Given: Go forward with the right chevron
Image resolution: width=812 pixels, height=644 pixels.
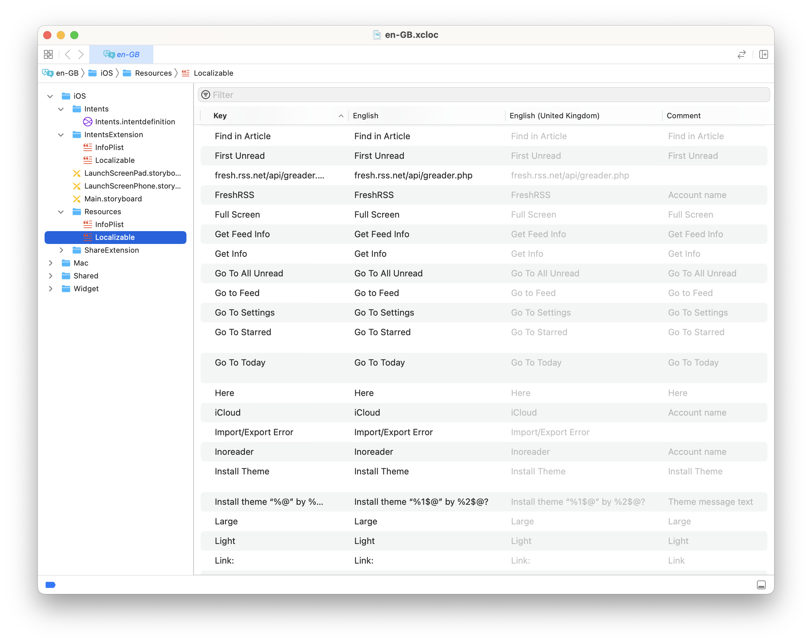Looking at the screenshot, I should (x=81, y=54).
